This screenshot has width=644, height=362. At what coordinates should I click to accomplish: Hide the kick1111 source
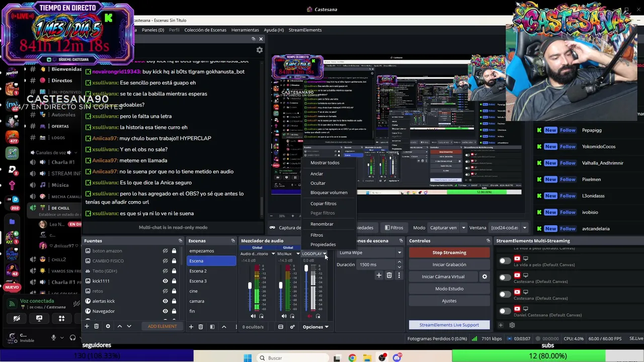pyautogui.click(x=165, y=281)
